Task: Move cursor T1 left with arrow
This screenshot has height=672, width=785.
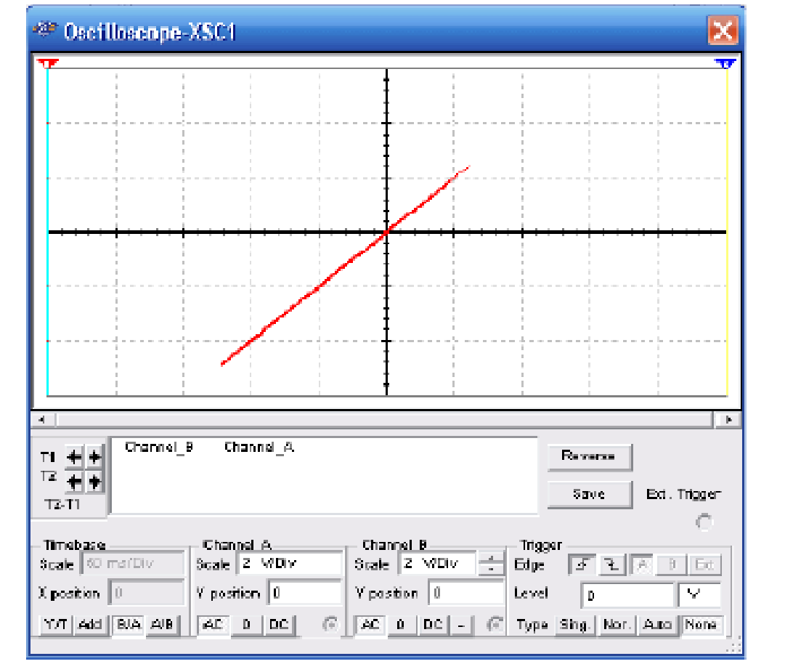Action: [x=73, y=458]
